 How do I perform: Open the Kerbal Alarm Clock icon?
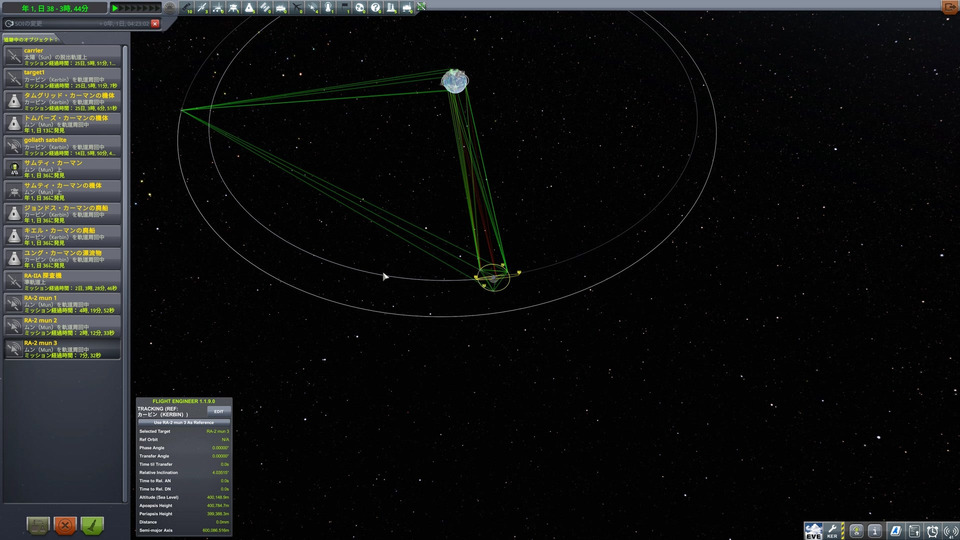[932, 531]
